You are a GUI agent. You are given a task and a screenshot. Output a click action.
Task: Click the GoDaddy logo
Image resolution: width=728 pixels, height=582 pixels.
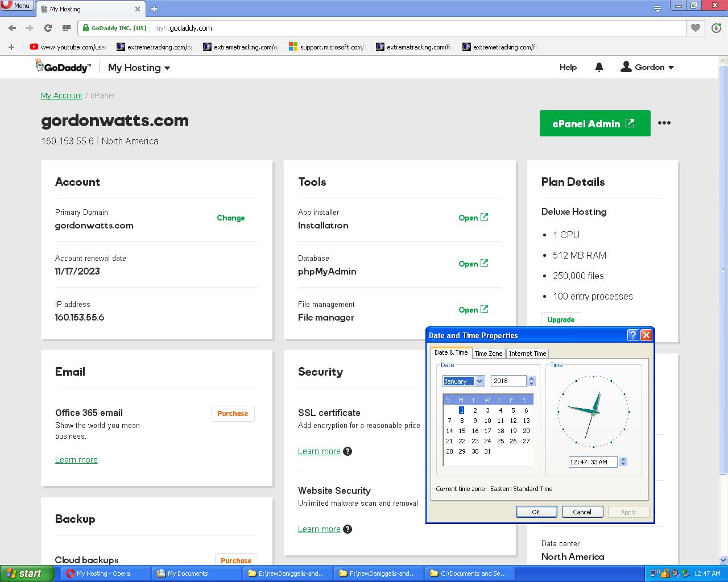pyautogui.click(x=63, y=66)
